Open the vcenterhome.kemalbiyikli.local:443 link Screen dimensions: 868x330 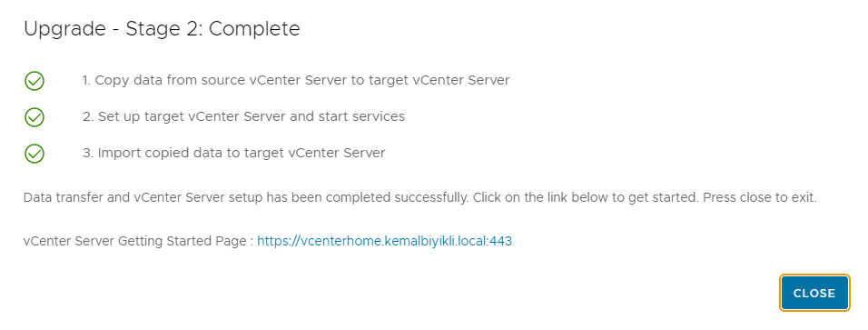click(x=384, y=241)
